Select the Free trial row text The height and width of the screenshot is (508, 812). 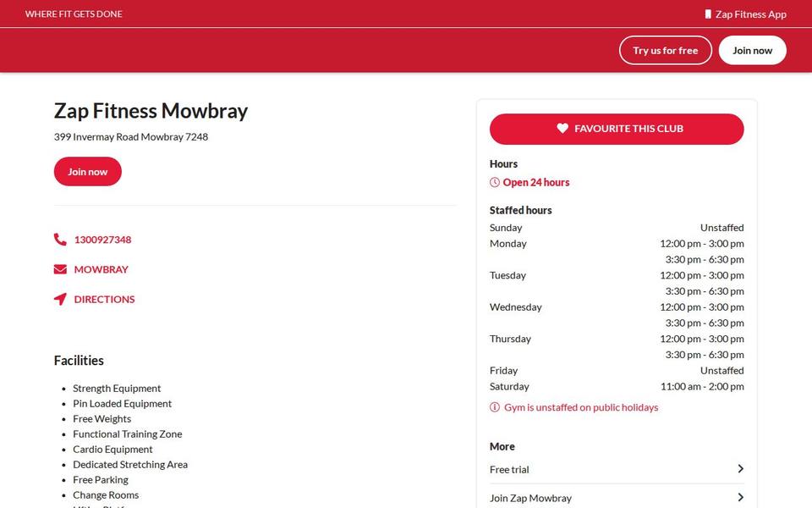coord(509,469)
